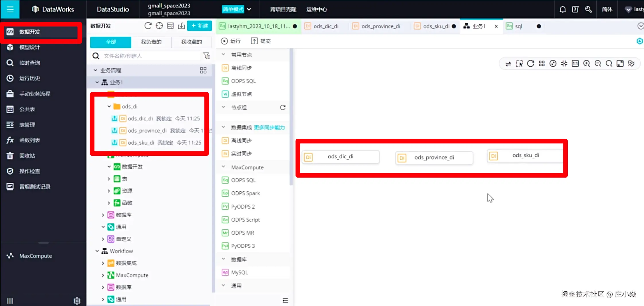Select the ods_sku_di node on canvas
The height and width of the screenshot is (306, 644).
point(526,155)
